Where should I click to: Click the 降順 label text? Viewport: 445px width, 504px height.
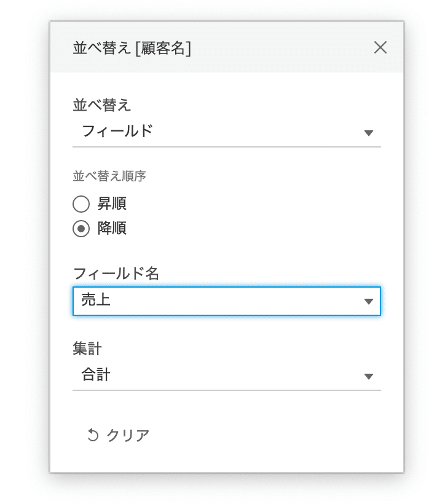pyautogui.click(x=112, y=228)
